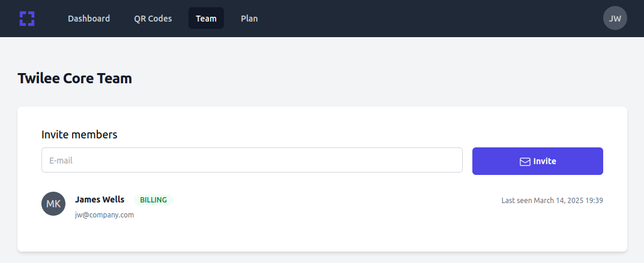Click the Last seen March 14 timestamp

pos(552,200)
